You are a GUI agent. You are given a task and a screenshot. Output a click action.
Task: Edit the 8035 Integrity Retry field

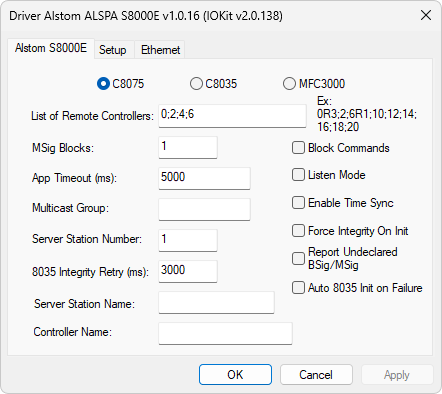pos(188,271)
